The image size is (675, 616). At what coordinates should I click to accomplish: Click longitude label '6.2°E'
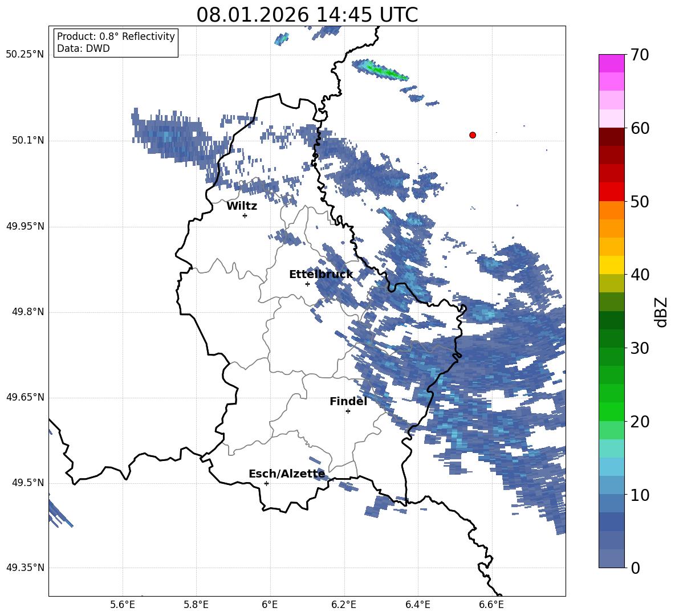[x=344, y=605]
